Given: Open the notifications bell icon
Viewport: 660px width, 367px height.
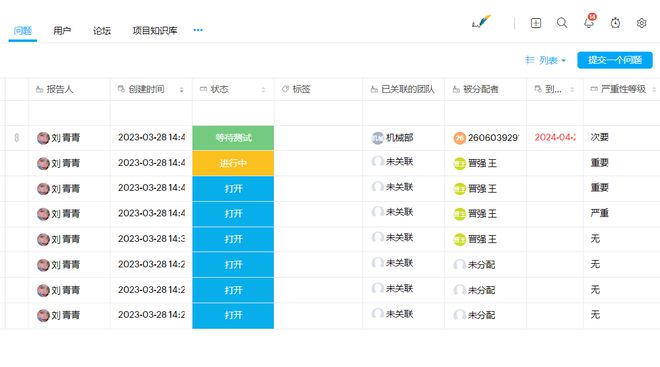Looking at the screenshot, I should (x=589, y=22).
